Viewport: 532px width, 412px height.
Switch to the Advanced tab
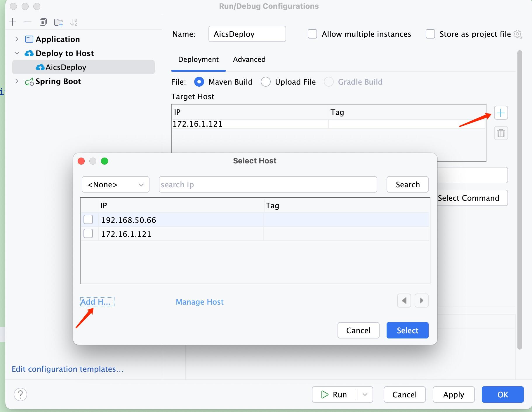point(249,60)
